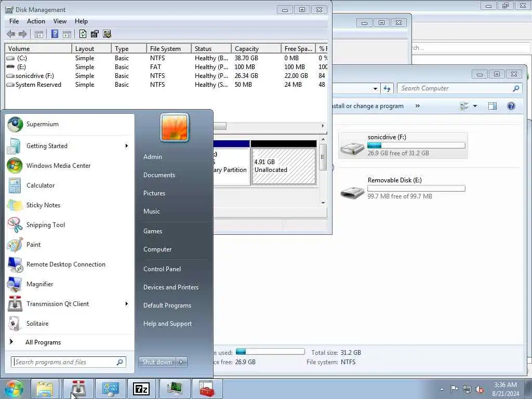
Task: Show hidden tray icons arrow
Action: [x=442, y=390]
